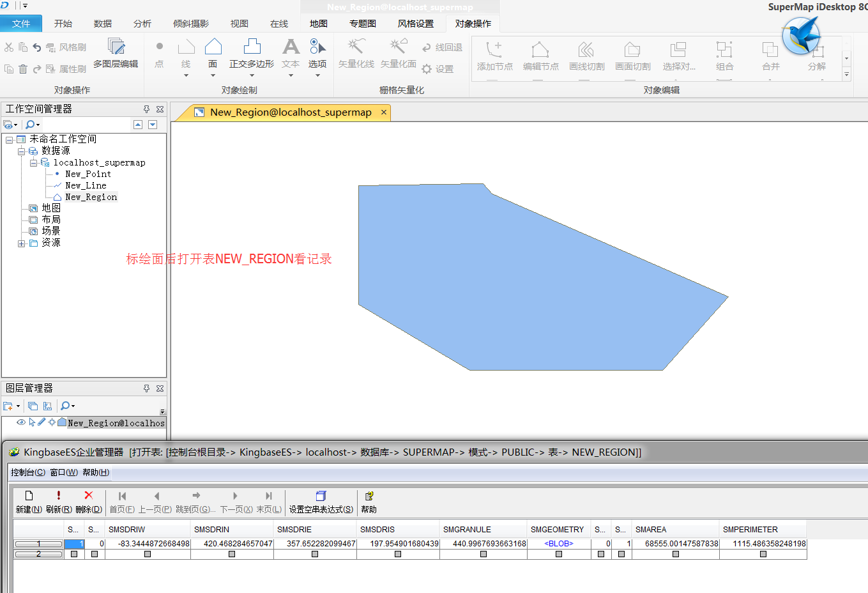The height and width of the screenshot is (593, 868).
Task: Switch to the 专题图 ribbon tab
Action: point(363,24)
